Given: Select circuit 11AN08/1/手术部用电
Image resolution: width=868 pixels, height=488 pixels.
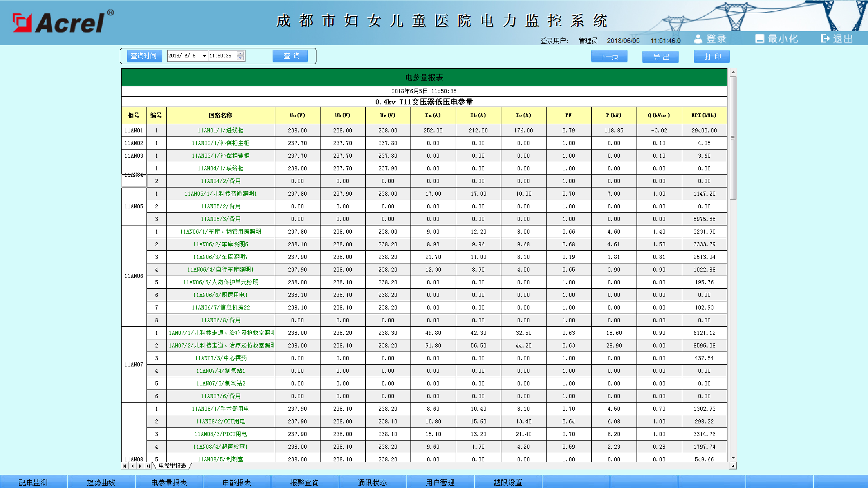Looking at the screenshot, I should click(x=221, y=409).
